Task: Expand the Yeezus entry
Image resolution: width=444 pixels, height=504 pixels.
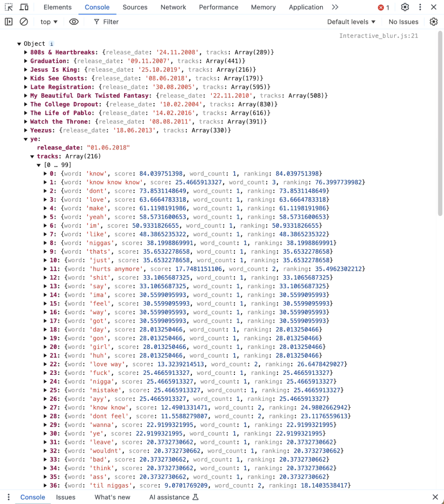Action: (x=25, y=130)
